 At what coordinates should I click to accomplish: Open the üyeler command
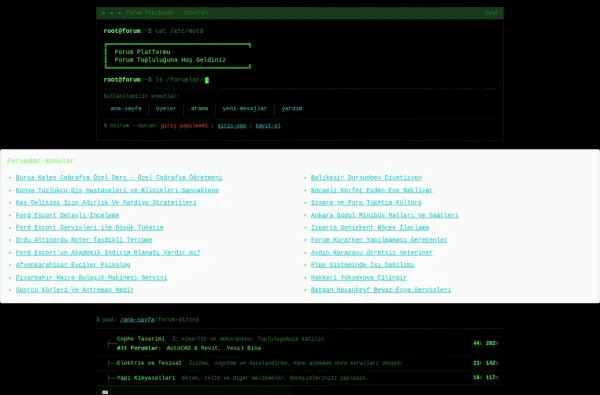pos(166,108)
